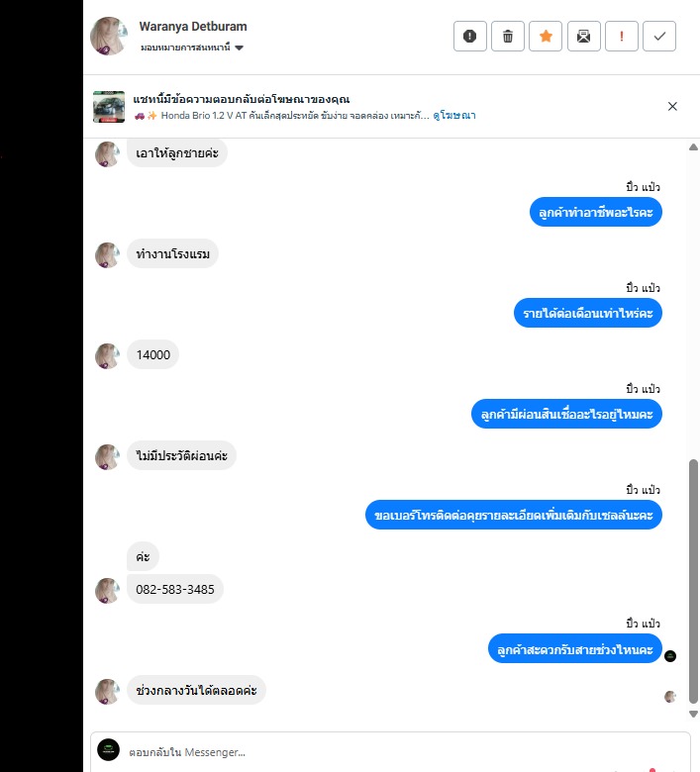Open the view ad link

click(x=454, y=115)
